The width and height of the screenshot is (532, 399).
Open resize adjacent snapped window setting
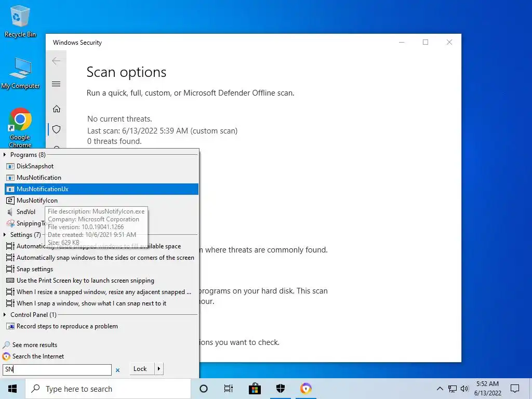[x=101, y=292]
